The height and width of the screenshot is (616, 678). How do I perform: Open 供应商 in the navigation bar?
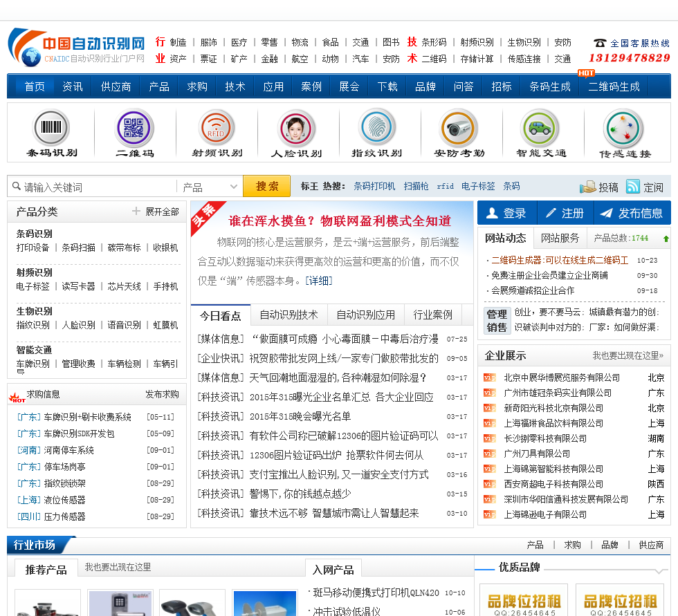pos(116,87)
